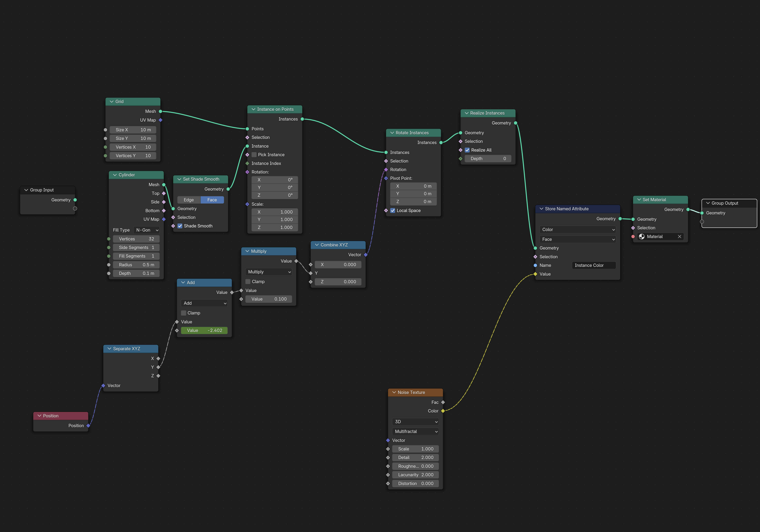This screenshot has height=532, width=760.
Task: Select the Group Output node header
Action: (x=729, y=203)
